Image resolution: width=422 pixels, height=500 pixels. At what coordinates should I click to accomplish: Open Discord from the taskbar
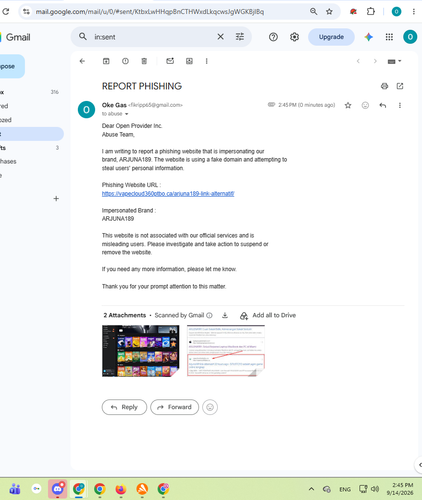58,489
